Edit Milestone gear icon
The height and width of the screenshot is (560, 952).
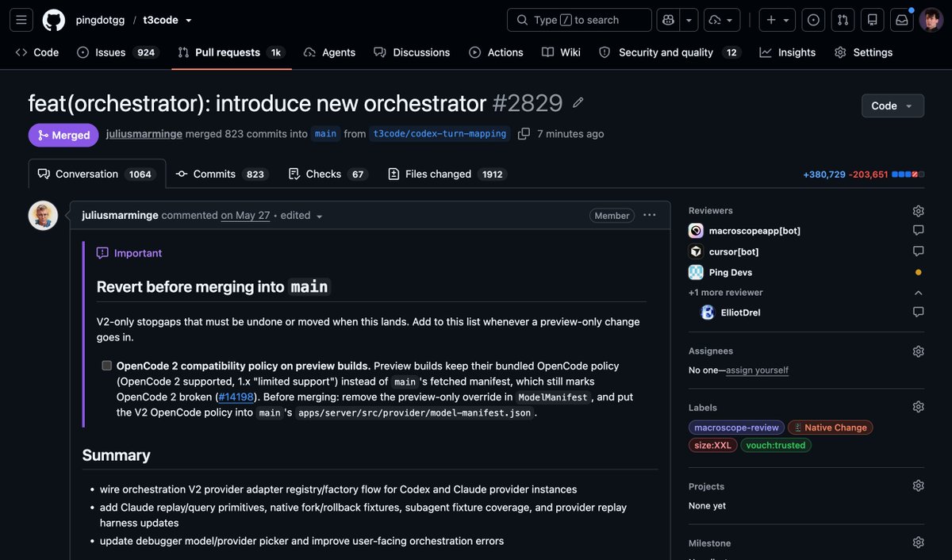coord(918,543)
